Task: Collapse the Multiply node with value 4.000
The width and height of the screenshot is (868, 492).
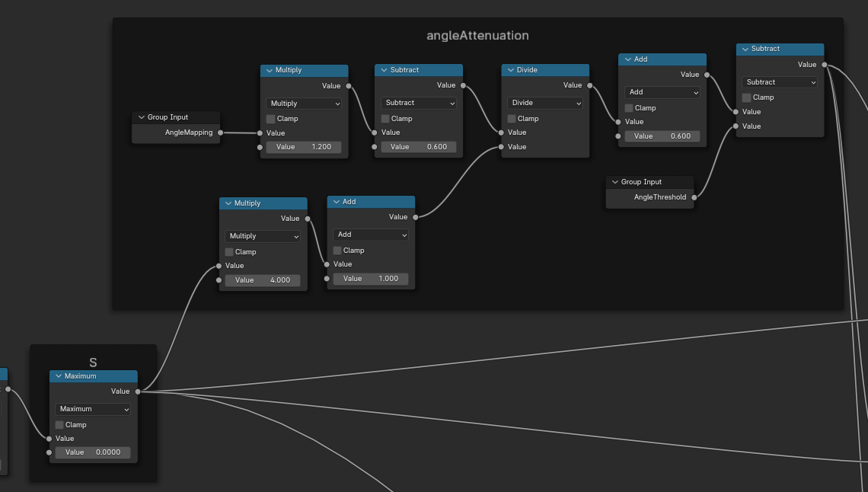Action: point(228,203)
